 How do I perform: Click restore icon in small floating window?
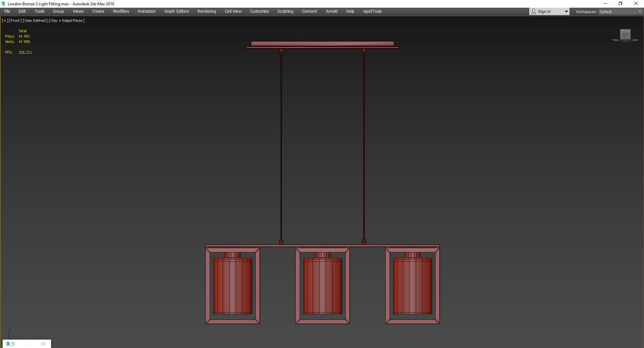13,344
